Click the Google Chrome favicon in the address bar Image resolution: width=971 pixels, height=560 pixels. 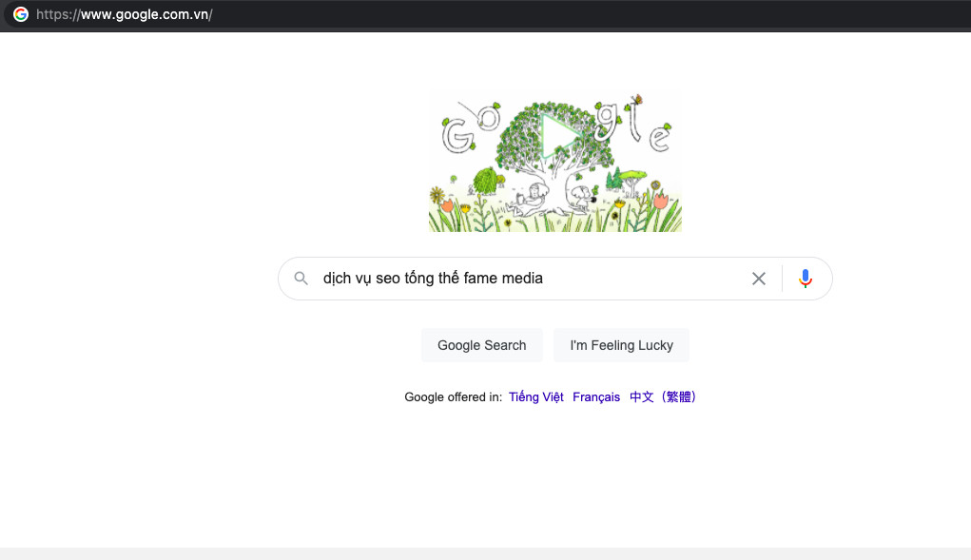coord(18,14)
